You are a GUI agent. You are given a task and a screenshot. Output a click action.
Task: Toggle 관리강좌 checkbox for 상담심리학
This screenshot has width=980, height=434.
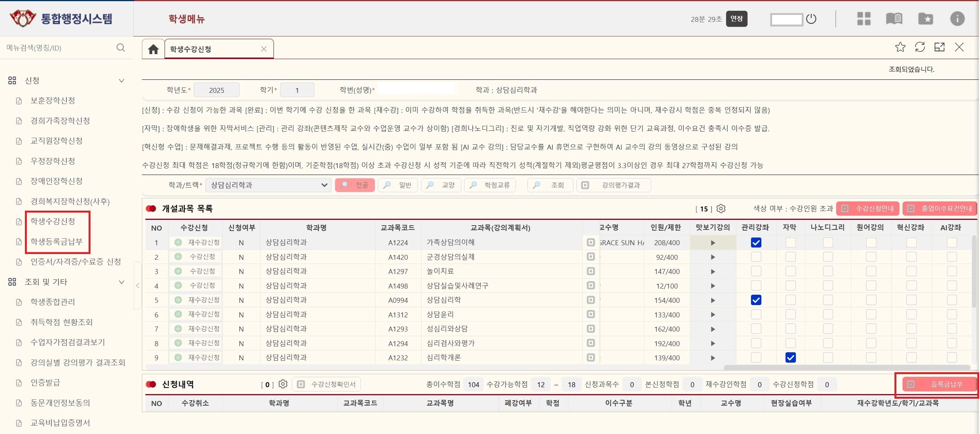point(756,300)
